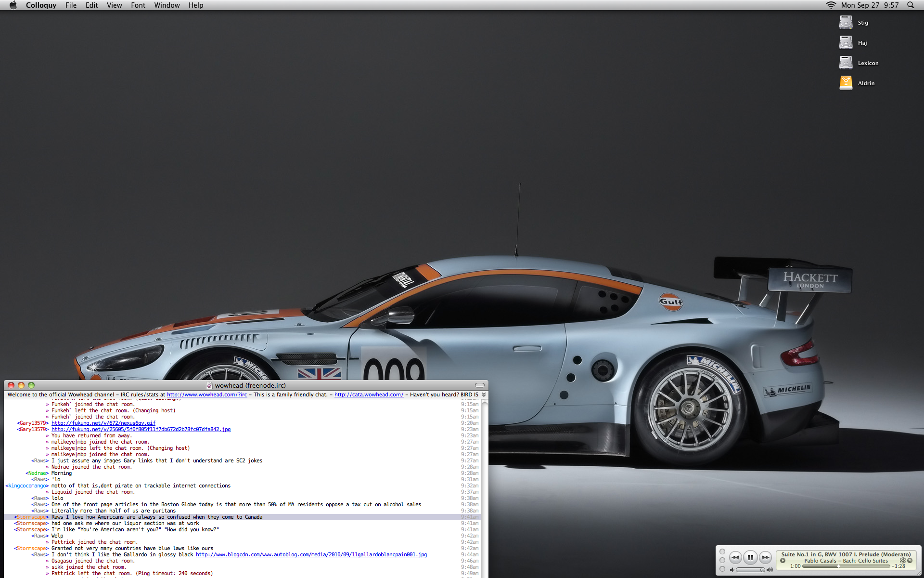Click the max volume speaker icon

coord(770,570)
